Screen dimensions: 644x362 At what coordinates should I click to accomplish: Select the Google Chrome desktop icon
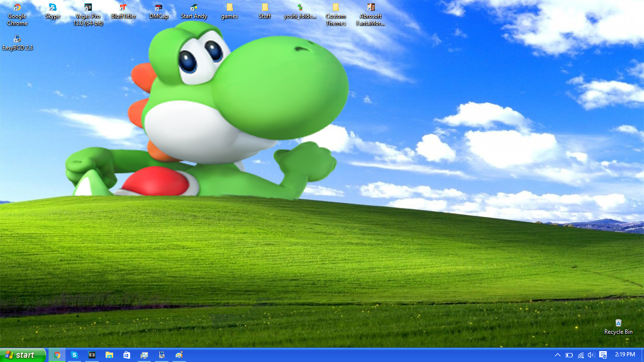17,14
